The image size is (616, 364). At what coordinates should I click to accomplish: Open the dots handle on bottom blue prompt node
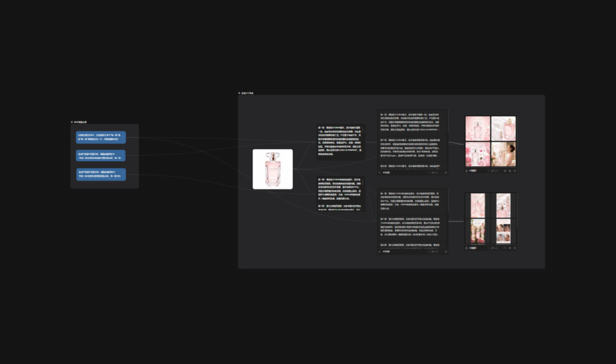123,174
